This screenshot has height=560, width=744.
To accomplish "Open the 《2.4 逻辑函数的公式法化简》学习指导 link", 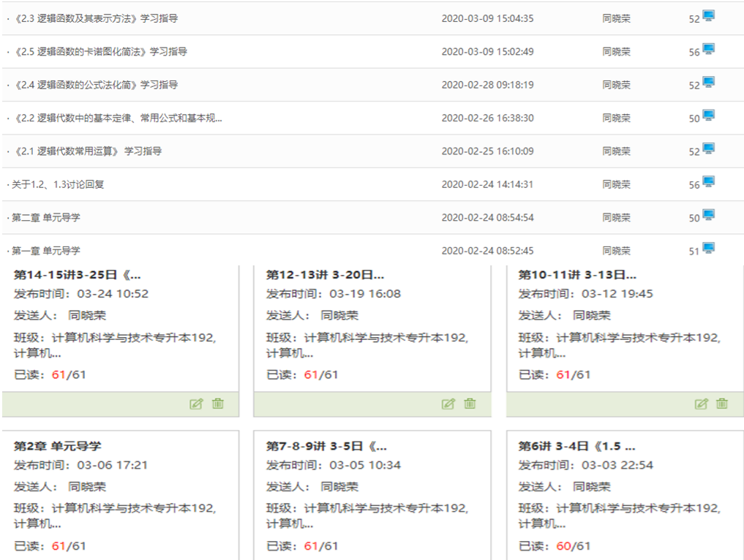I will 95,85.
